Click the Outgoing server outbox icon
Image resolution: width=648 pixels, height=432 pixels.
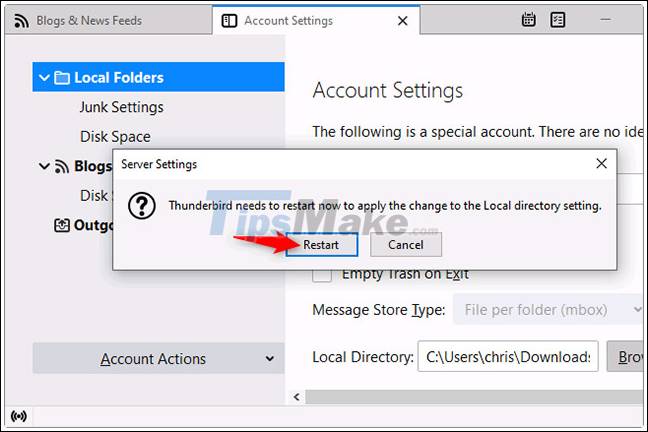point(62,225)
